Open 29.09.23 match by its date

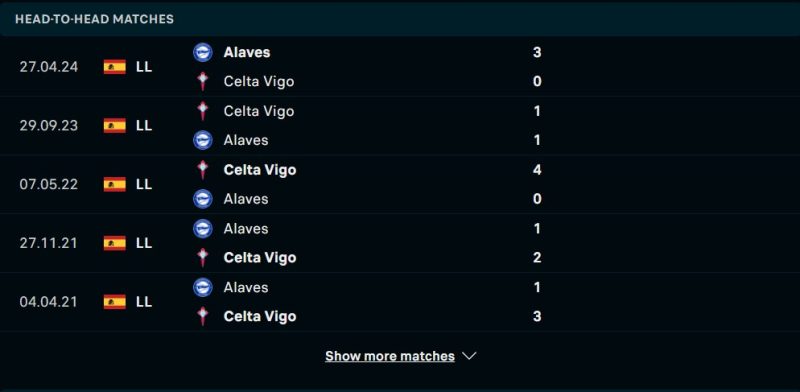(x=49, y=126)
